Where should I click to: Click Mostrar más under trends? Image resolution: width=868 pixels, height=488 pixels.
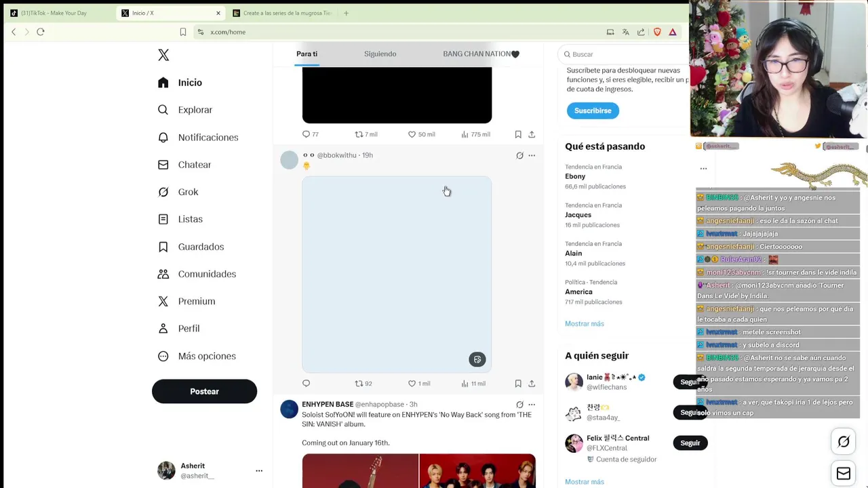pos(584,324)
